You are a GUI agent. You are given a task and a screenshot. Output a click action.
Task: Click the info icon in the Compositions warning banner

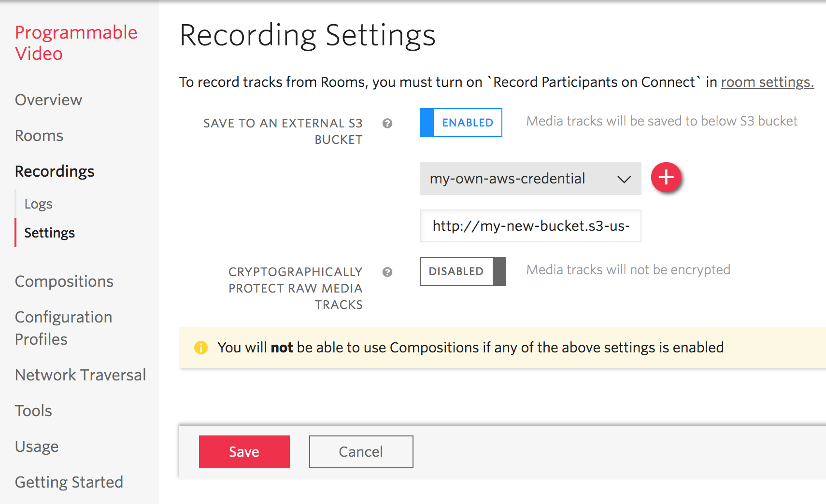(201, 347)
